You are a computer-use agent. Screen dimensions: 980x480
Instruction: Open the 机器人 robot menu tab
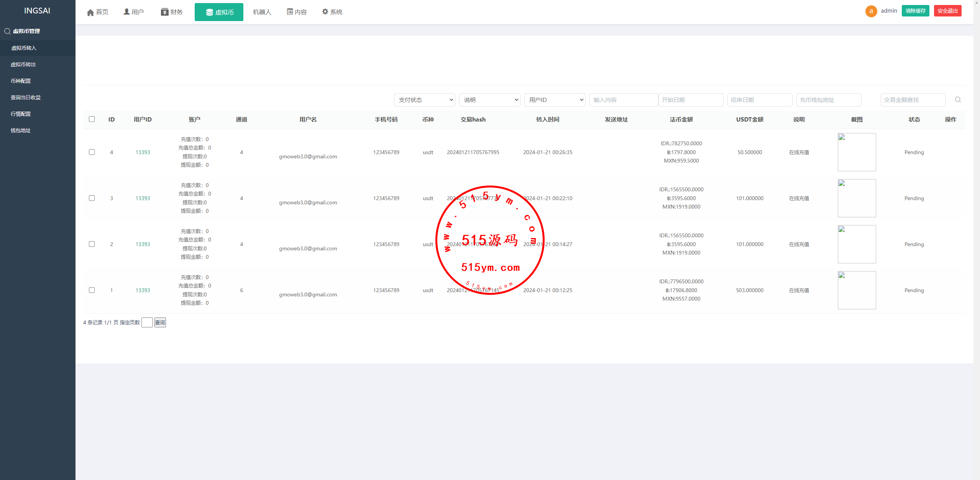tap(262, 12)
